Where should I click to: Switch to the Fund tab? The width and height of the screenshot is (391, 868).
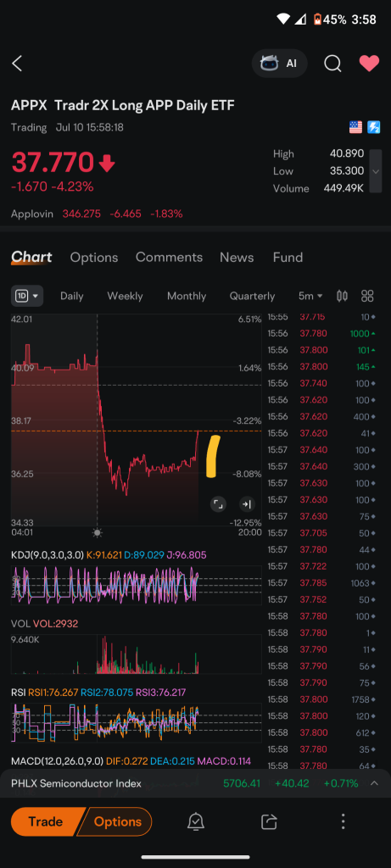point(288,258)
